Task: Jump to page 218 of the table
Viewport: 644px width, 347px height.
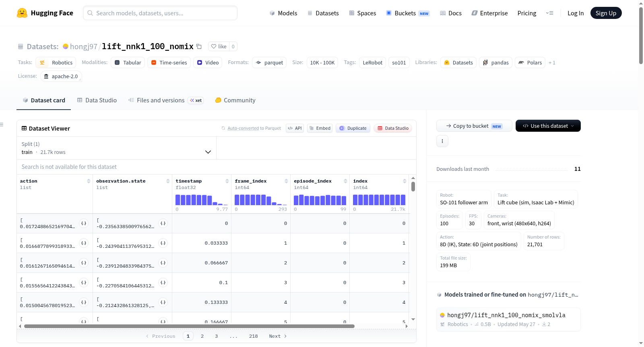Action: click(x=254, y=336)
